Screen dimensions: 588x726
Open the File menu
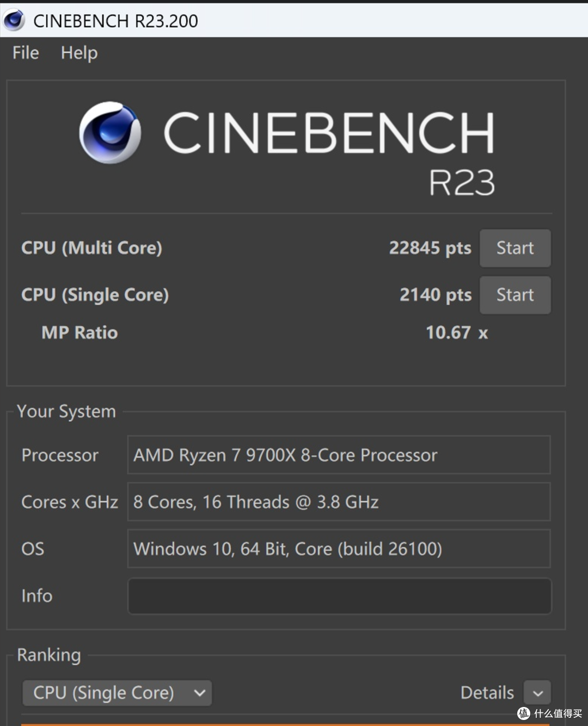26,53
